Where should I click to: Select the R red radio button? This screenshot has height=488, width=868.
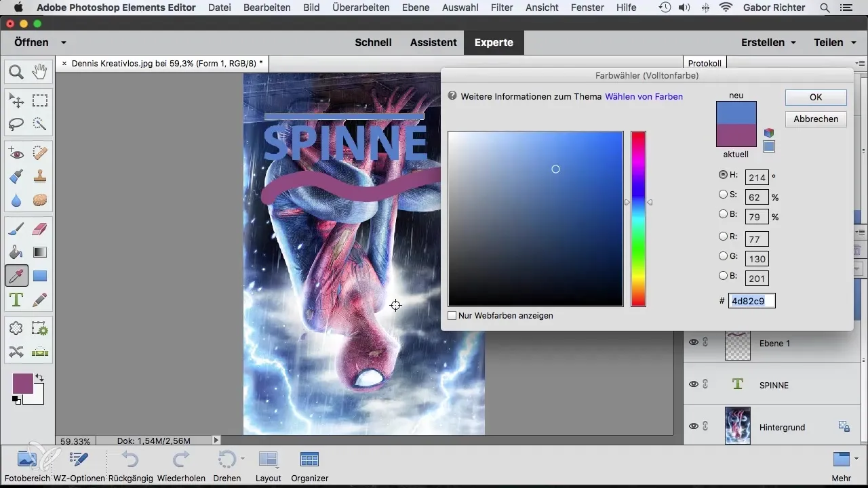723,237
